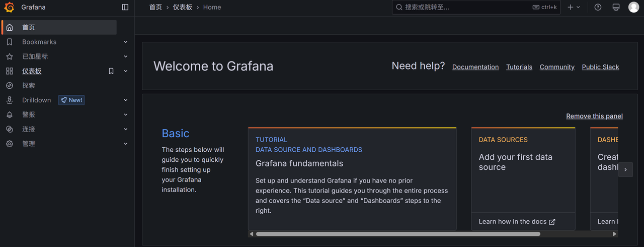The image size is (644, 247).
Task: Open the Documentation link
Action: (475, 67)
